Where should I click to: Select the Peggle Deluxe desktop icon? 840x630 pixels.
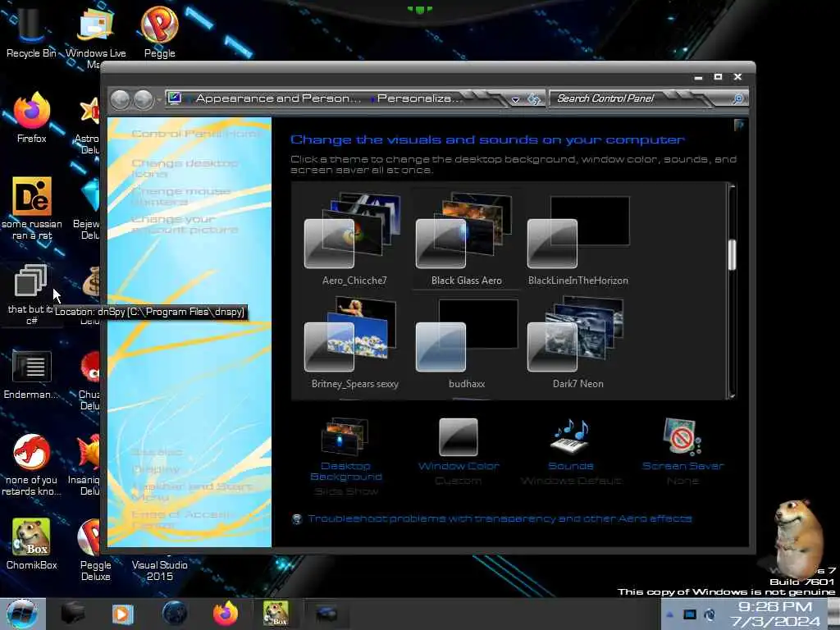[95, 550]
